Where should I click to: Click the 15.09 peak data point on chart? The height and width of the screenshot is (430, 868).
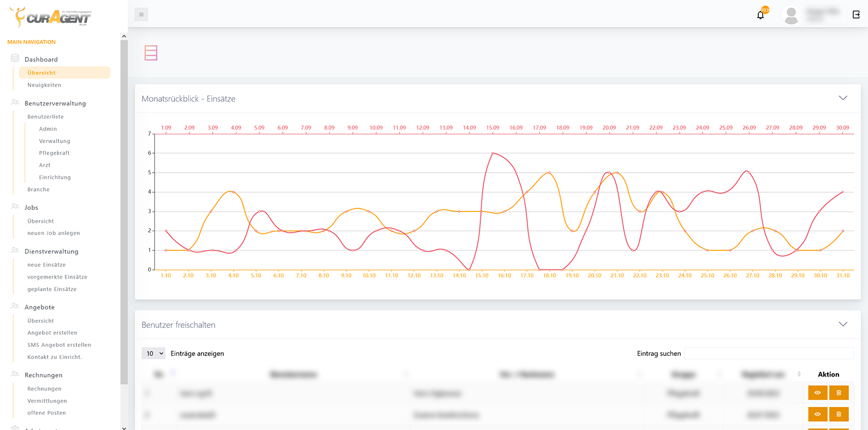(493, 154)
